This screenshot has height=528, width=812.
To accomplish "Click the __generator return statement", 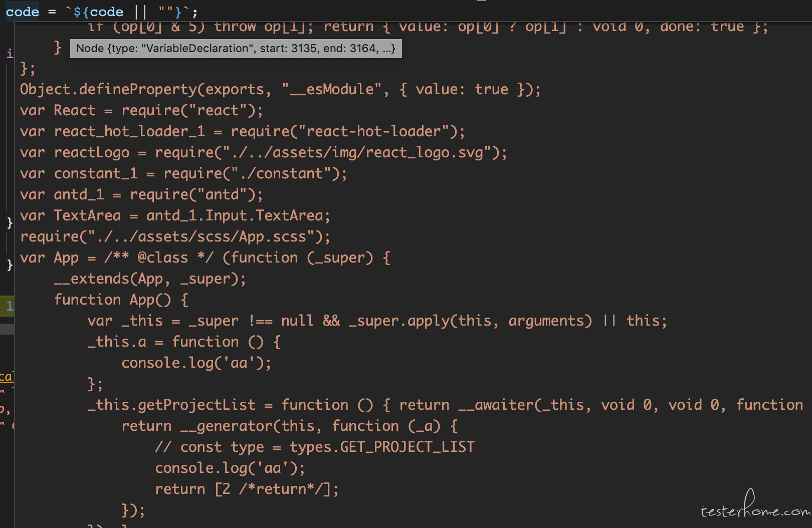I will 290,426.
